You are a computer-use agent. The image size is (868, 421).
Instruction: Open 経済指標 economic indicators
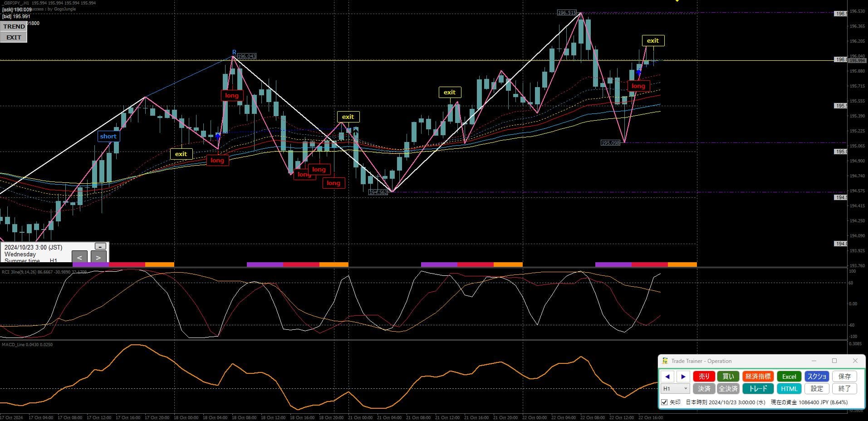pos(758,377)
